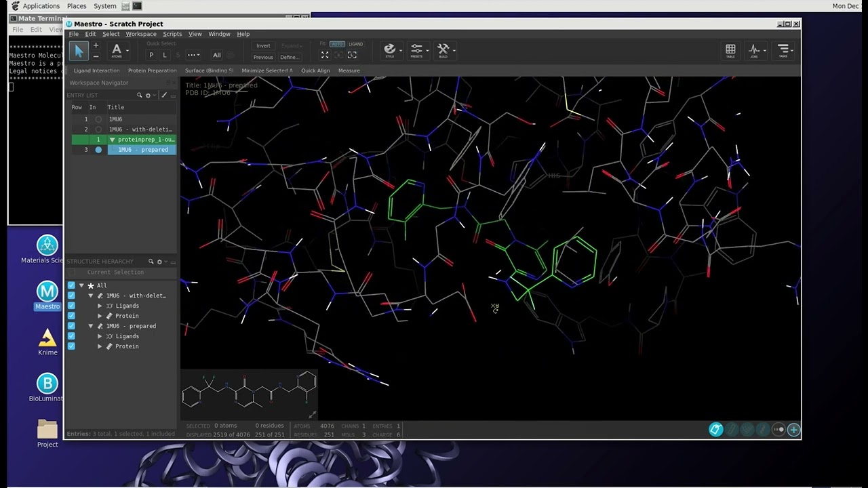Click the rightmost fit zoom bracket icon
868x488 pixels.
[352, 55]
